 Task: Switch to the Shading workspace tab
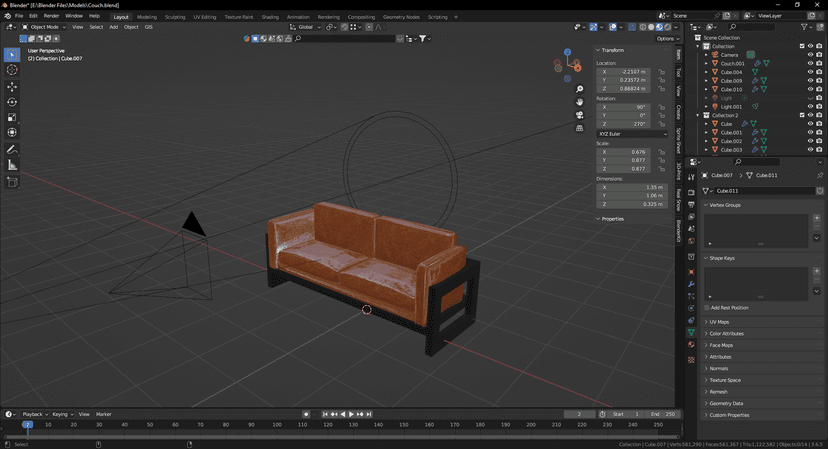click(x=270, y=17)
